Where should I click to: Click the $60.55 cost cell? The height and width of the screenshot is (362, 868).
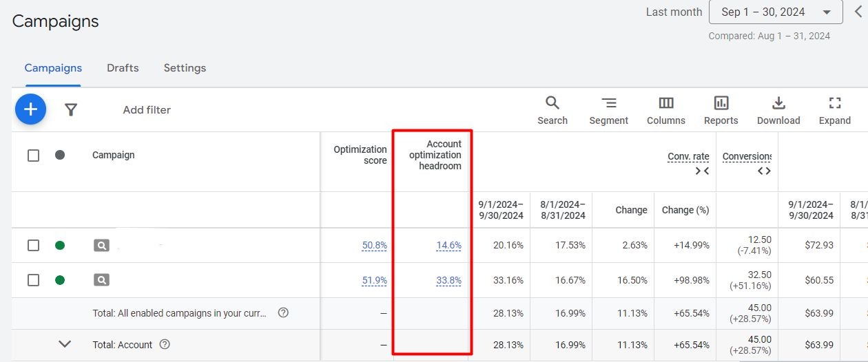(819, 280)
